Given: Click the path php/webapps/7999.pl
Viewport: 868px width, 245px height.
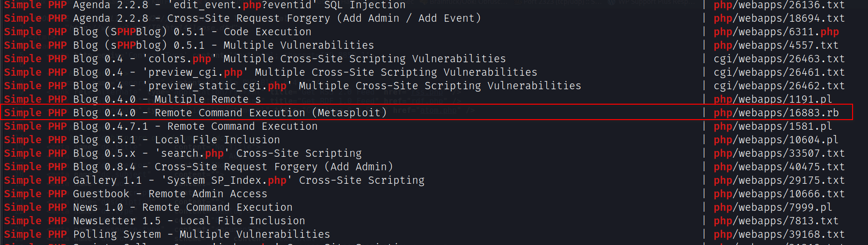Looking at the screenshot, I should tap(773, 207).
